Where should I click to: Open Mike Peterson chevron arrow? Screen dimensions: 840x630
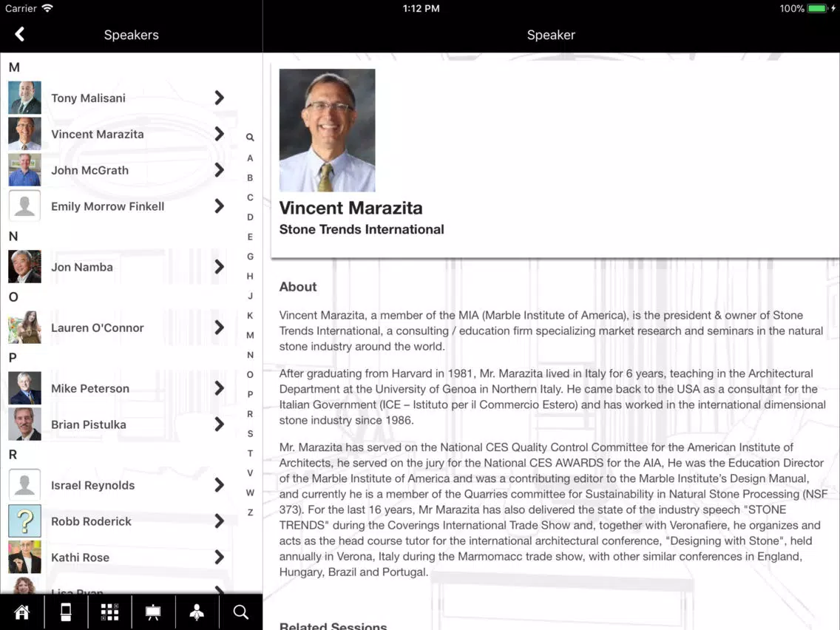[x=219, y=388]
